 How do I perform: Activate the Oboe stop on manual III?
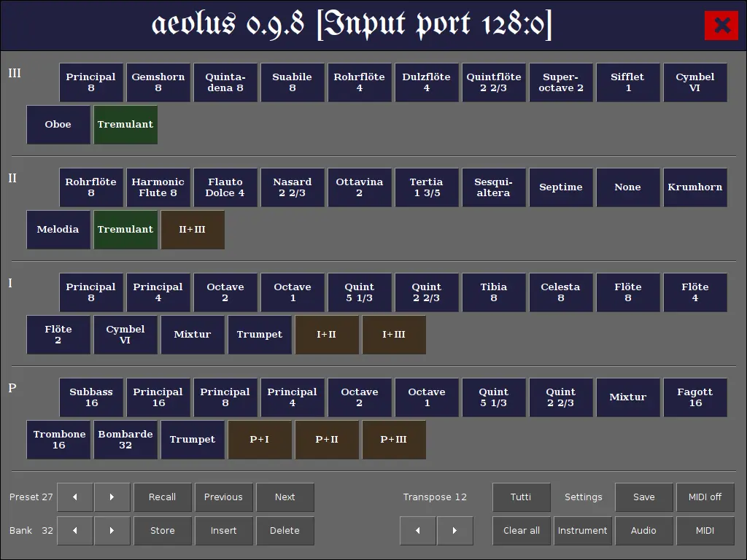[x=58, y=125]
